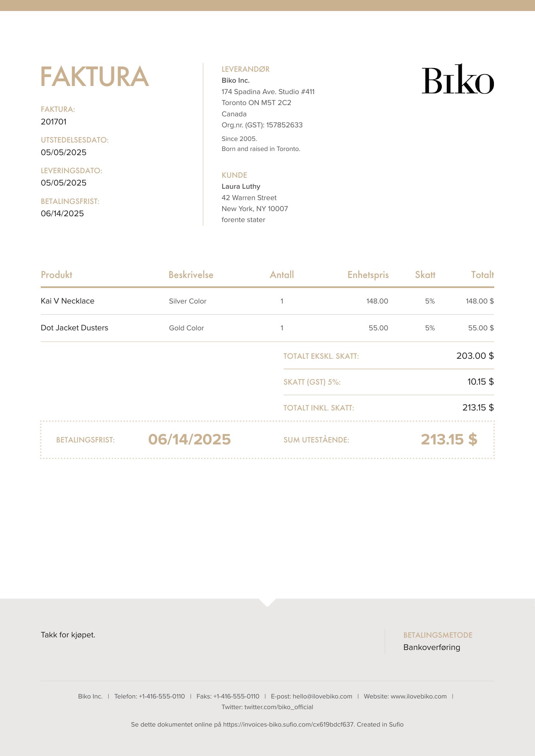535x756 pixels.
Task: Click the LEVERANDØR label
Action: [x=246, y=69]
